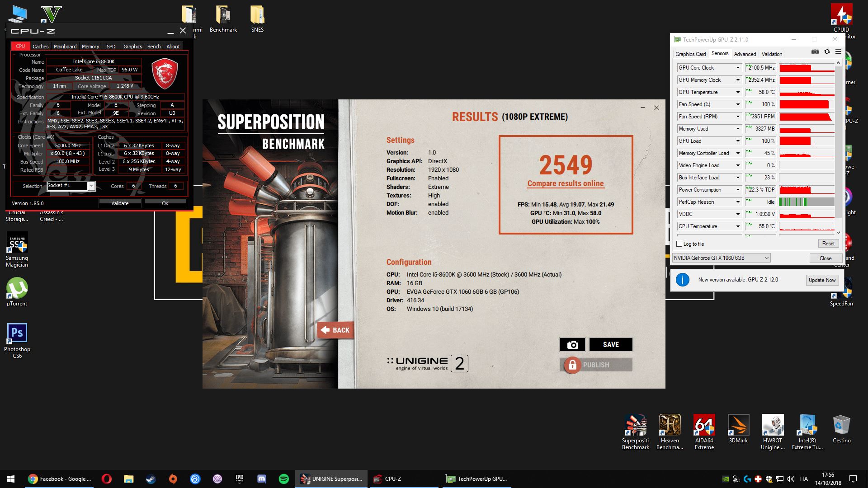Open the Graphics Card tab in GPU-Z
868x488 pixels.
point(690,54)
